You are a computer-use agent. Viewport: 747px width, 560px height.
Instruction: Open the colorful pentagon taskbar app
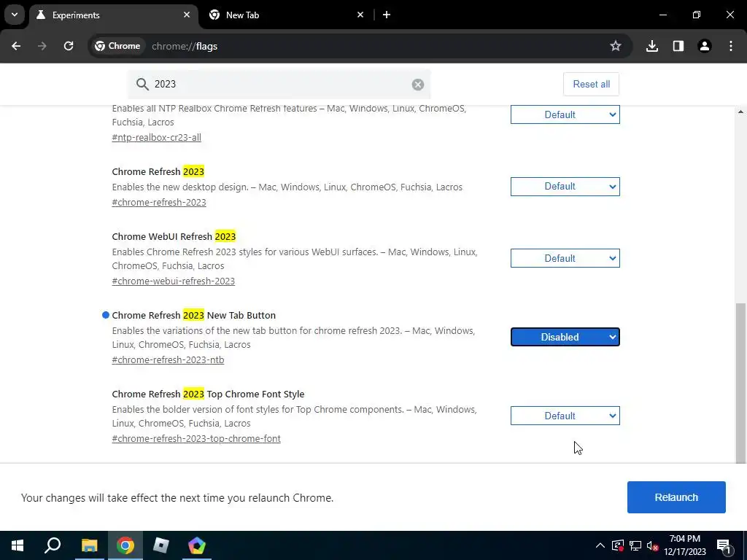[197, 545]
